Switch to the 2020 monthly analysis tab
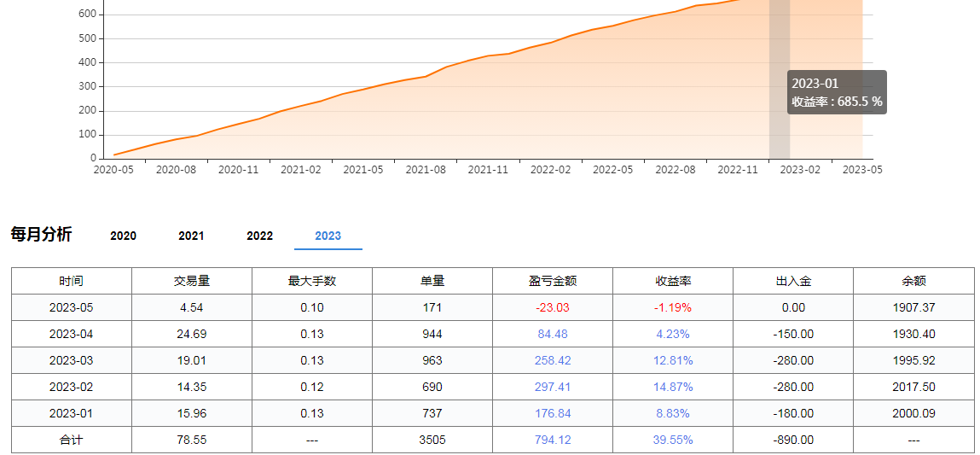 tap(123, 236)
